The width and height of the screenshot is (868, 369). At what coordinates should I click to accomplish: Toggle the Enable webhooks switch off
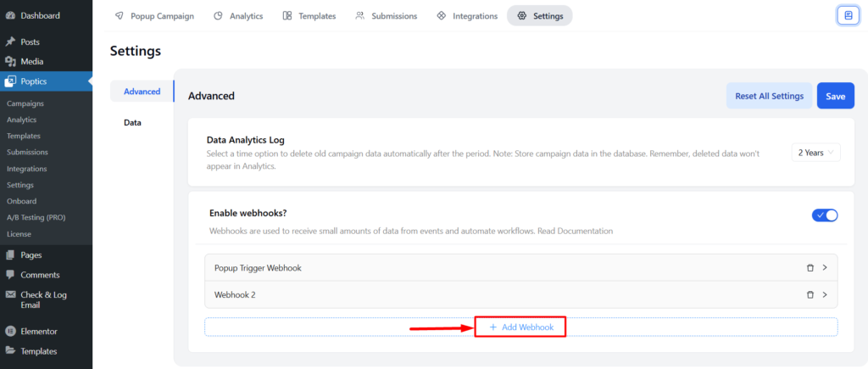825,215
